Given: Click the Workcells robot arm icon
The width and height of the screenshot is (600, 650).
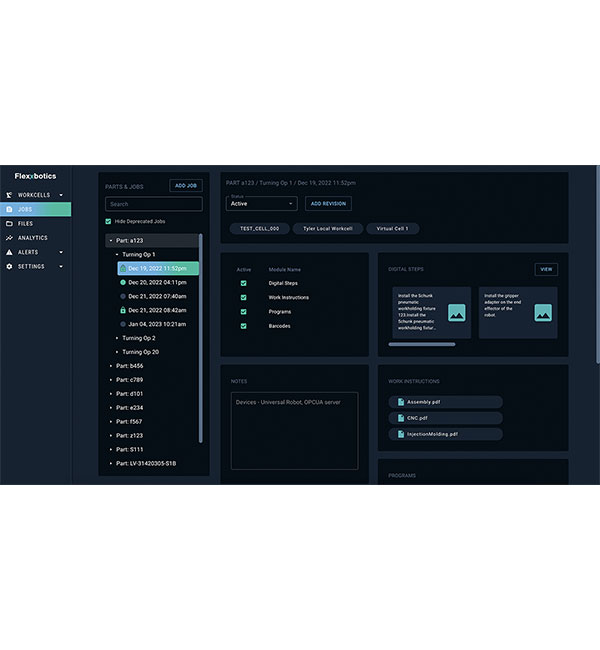Looking at the screenshot, I should 9,195.
